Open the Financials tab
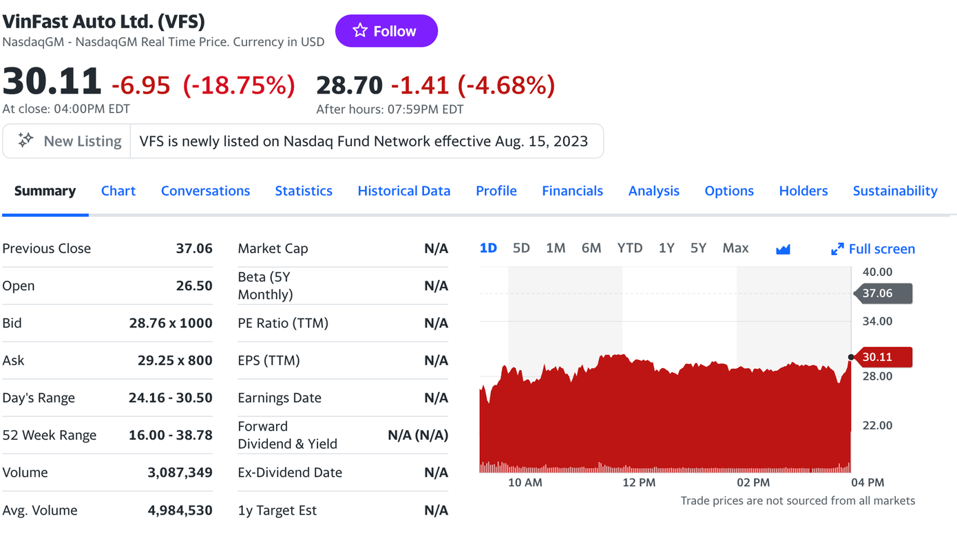Screen dimensions: 957x560 point(572,191)
